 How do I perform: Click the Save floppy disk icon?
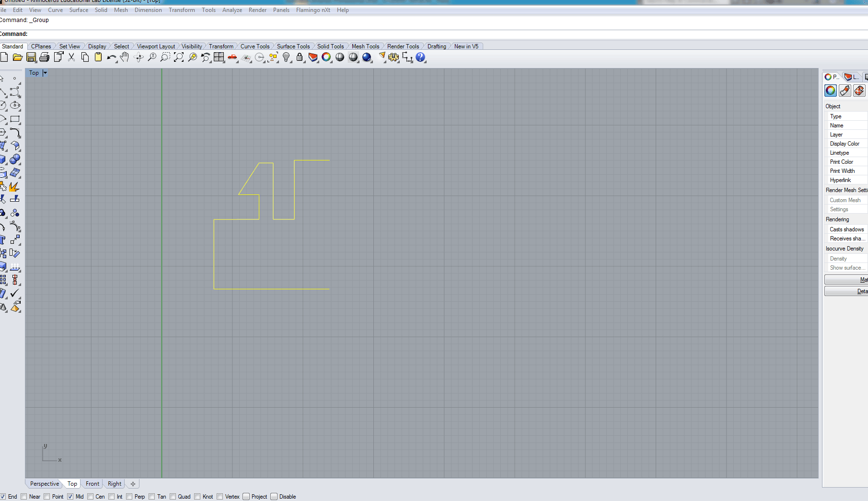tap(31, 57)
